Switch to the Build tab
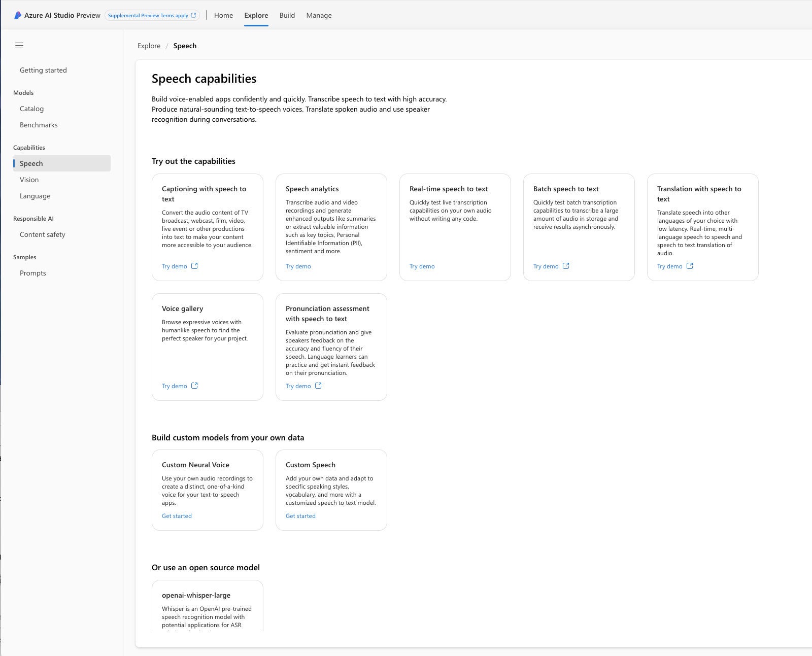Viewport: 812px width, 656px height. pos(287,15)
